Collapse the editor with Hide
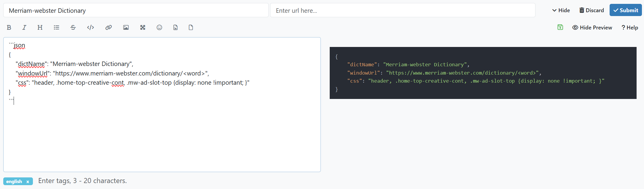Viewport: 644px width, 189px height. (561, 10)
